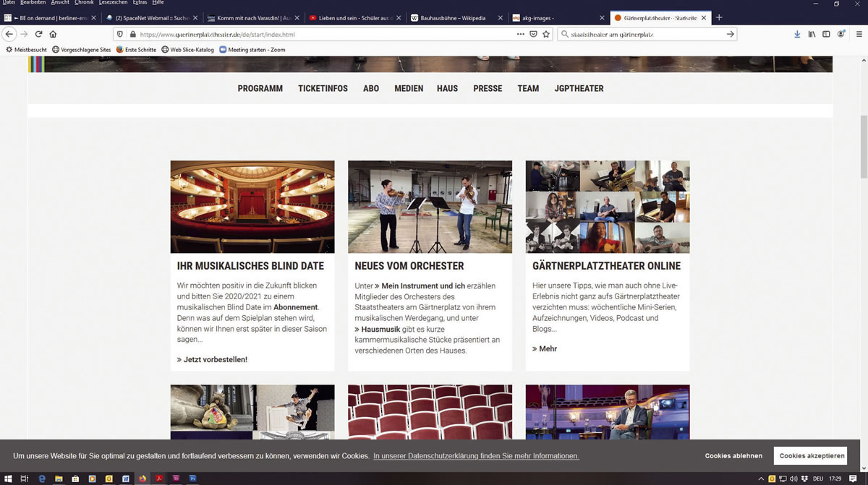Close the Gärtnerplatztheater tab
Screen dimensions: 868x485
tap(704, 17)
